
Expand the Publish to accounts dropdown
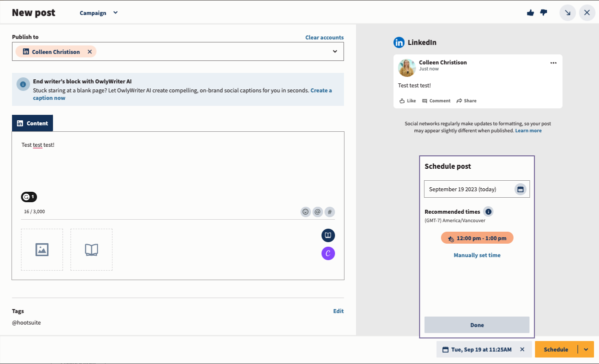coord(335,51)
